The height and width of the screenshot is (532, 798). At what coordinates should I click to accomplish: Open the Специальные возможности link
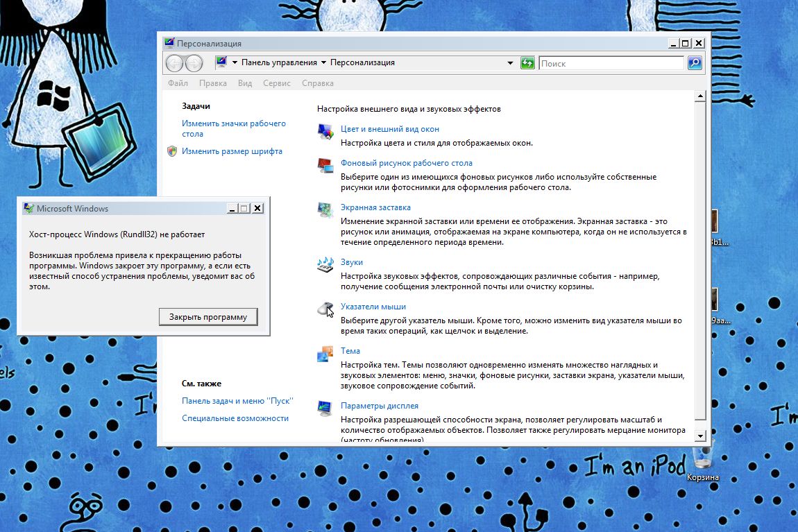tap(235, 418)
